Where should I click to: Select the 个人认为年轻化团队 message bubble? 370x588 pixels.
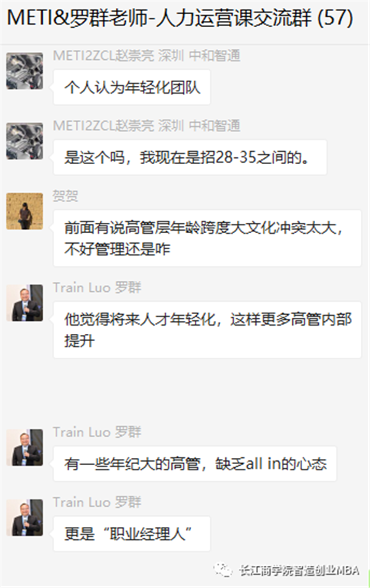pos(131,88)
